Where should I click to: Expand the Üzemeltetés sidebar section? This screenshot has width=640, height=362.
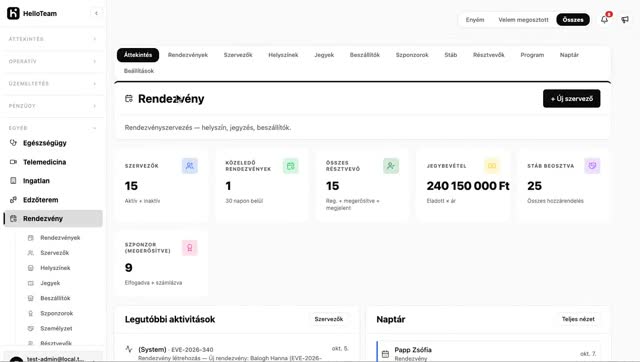[x=52, y=83]
